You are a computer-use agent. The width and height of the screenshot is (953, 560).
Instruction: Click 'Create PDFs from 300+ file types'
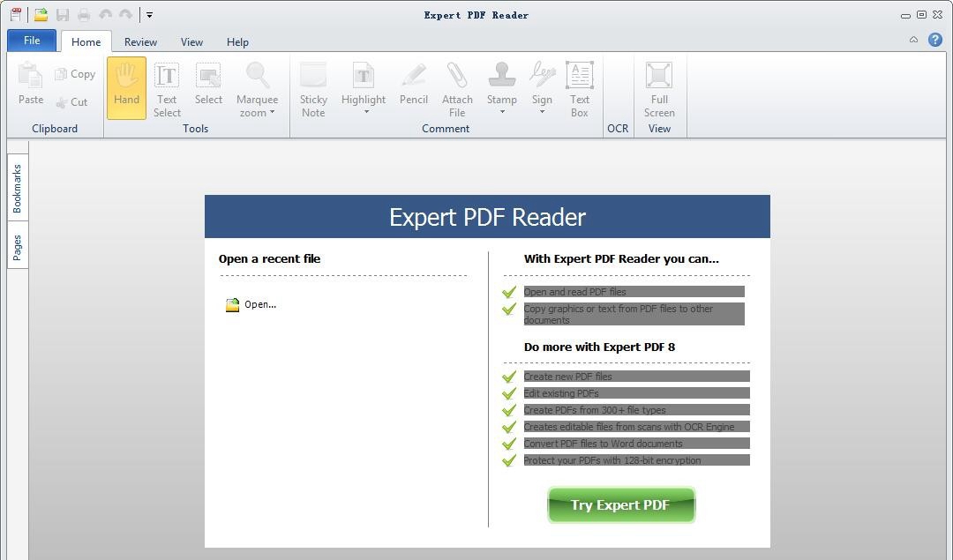595,410
